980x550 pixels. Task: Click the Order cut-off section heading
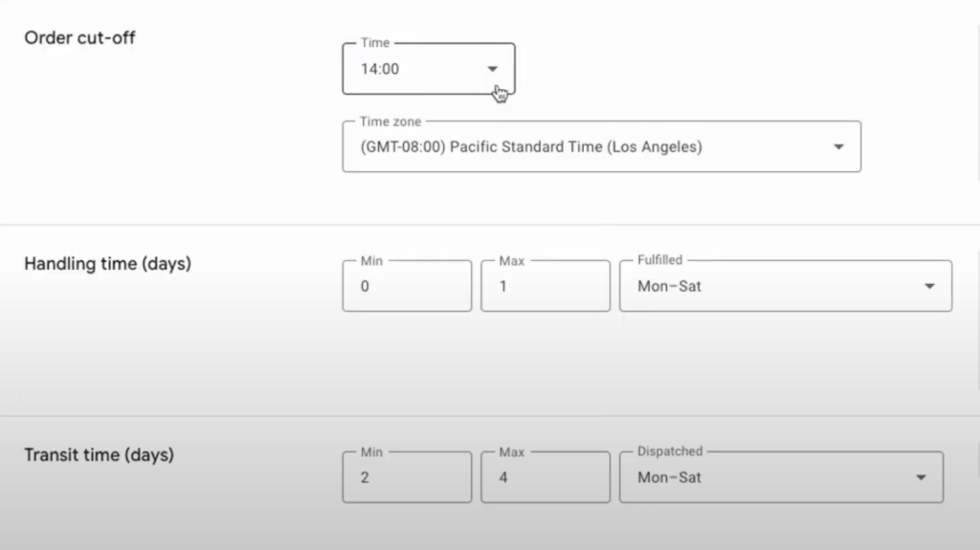tap(79, 38)
